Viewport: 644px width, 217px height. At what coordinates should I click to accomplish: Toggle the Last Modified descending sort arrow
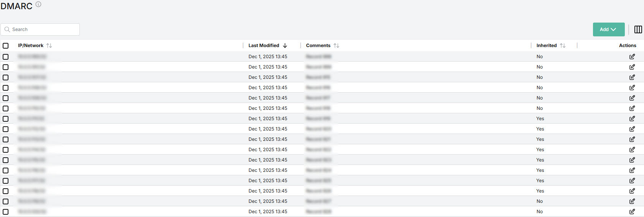pos(285,46)
